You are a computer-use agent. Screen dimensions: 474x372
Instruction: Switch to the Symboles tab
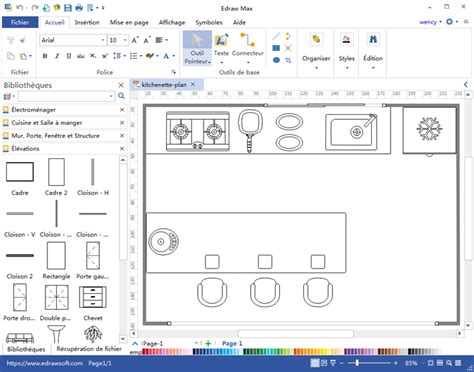click(x=209, y=22)
